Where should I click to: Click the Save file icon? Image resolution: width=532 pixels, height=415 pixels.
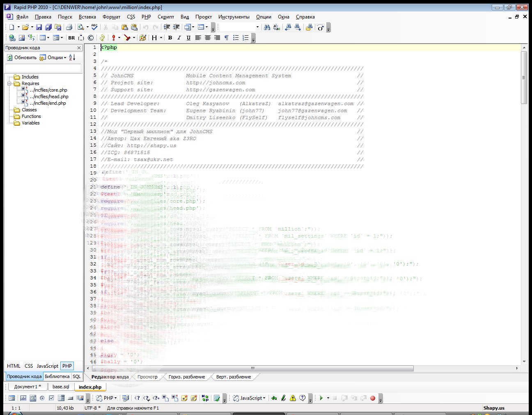[39, 27]
